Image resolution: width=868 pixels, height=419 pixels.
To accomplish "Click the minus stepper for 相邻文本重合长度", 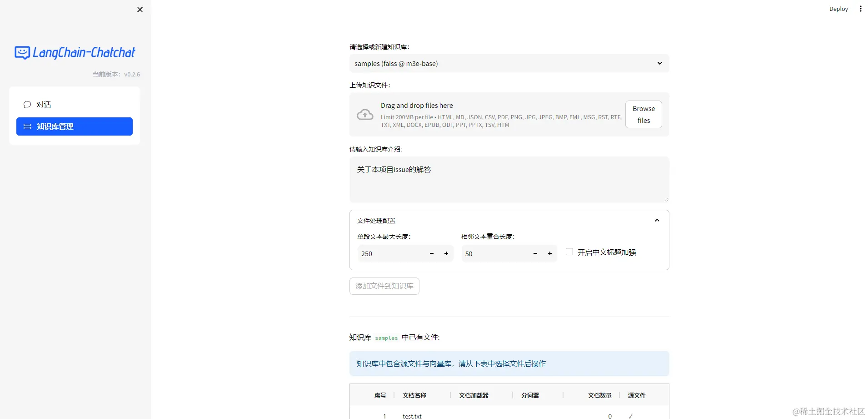I will tap(535, 253).
